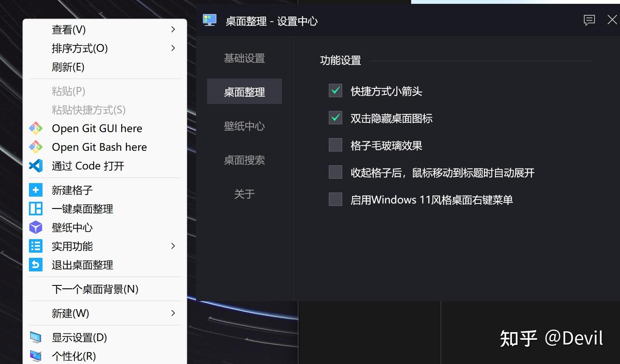Click the purple cube icon for 壁纸中心

pyautogui.click(x=36, y=227)
